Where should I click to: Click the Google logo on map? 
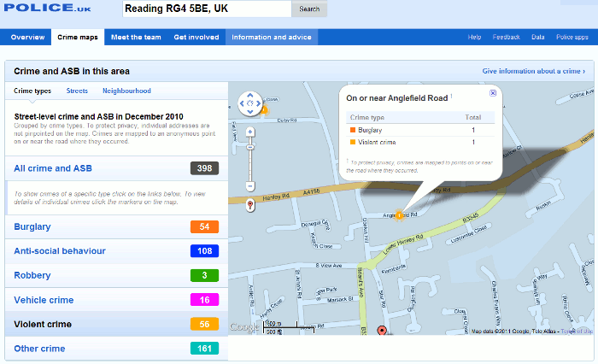pyautogui.click(x=244, y=327)
